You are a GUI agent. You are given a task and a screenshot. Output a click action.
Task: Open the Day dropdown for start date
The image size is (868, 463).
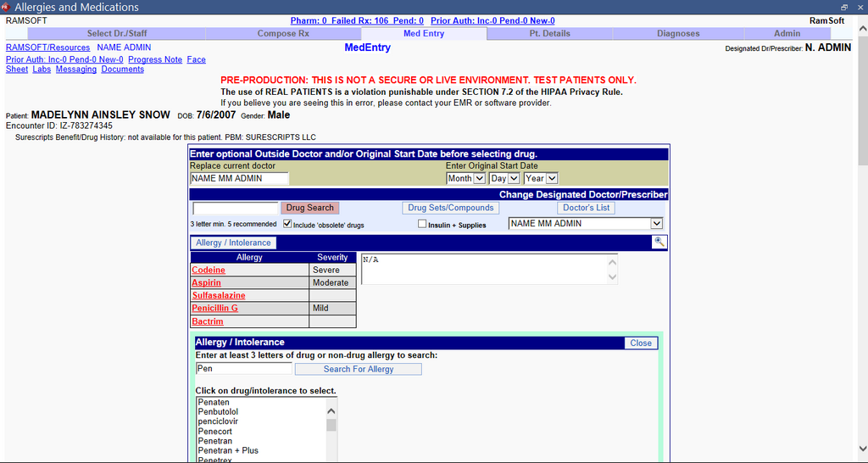[504, 178]
